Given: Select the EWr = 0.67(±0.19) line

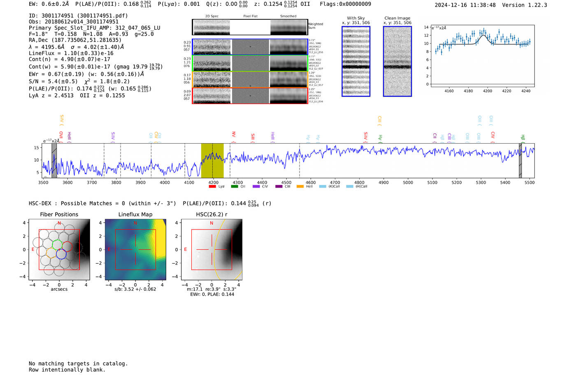Looking at the screenshot, I should 86,74.
